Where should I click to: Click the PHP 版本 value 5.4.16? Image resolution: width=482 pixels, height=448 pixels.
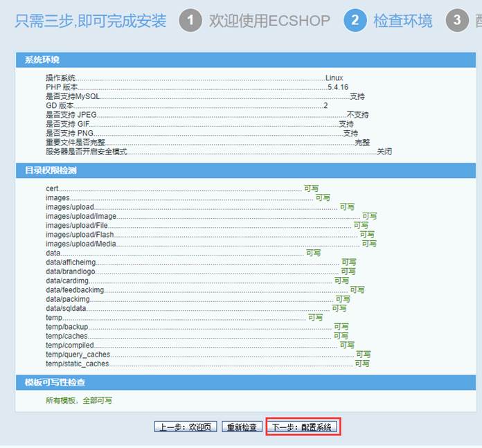click(x=338, y=87)
